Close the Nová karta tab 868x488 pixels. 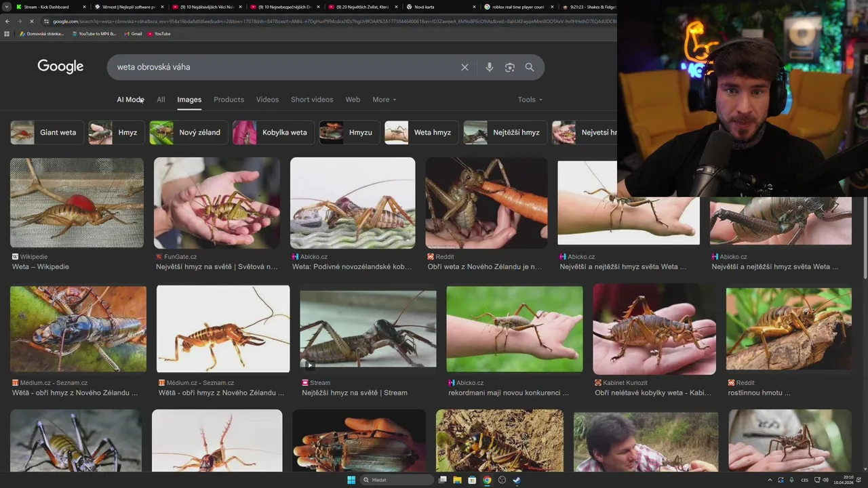tap(474, 7)
